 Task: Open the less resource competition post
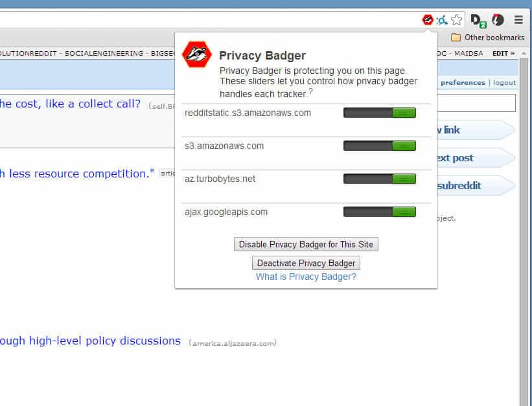pyautogui.click(x=77, y=174)
